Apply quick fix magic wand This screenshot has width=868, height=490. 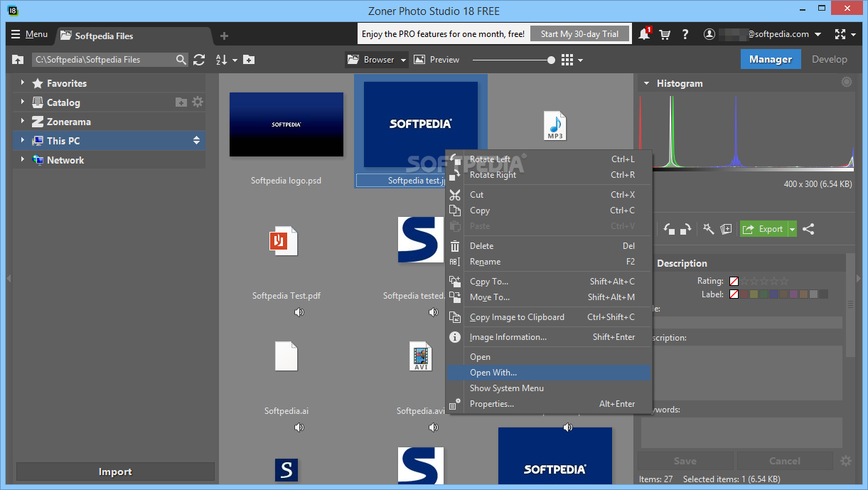pos(709,229)
